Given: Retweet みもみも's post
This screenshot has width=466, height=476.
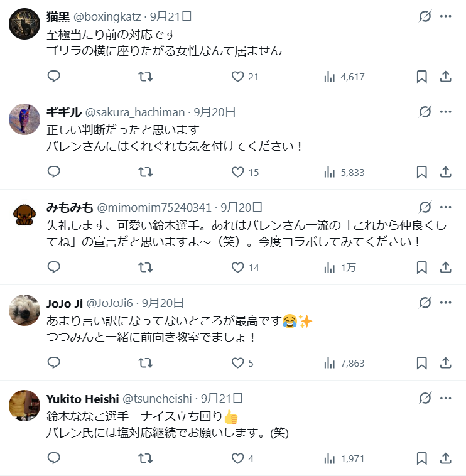Looking at the screenshot, I should point(145,268).
